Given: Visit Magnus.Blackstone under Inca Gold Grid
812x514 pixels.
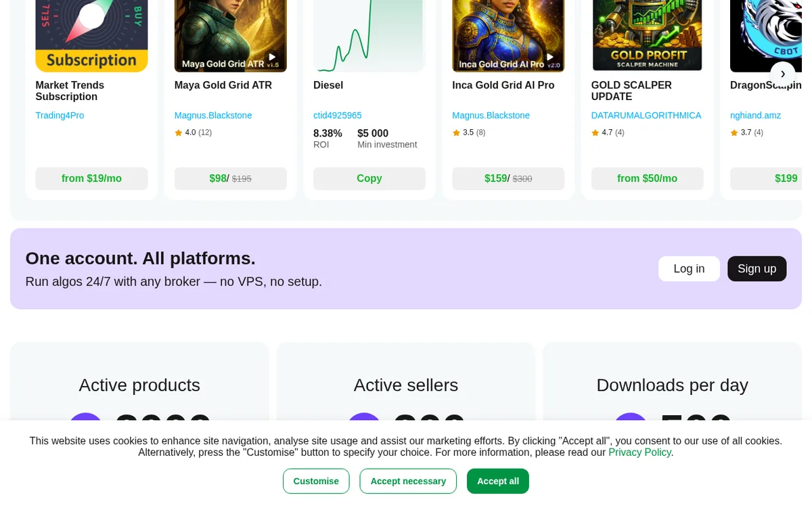Looking at the screenshot, I should click(491, 116).
